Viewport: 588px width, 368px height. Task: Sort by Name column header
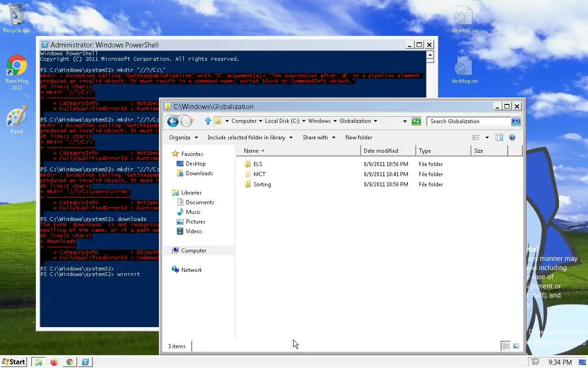299,151
